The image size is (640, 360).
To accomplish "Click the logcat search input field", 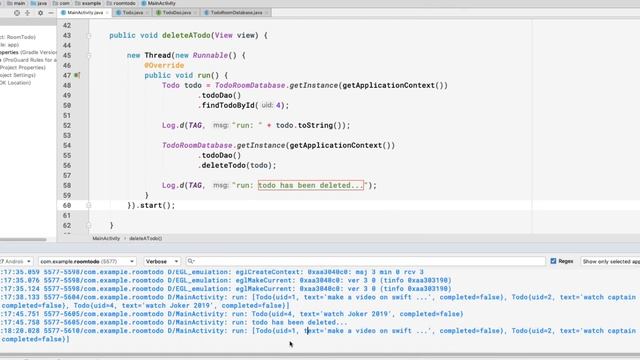I will coord(365,261).
